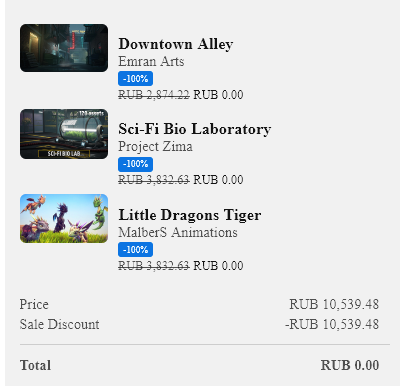Viewport: 400px width, 386px height.
Task: Select the crossed-out price for Little Dragons Tiger
Action: (x=154, y=266)
